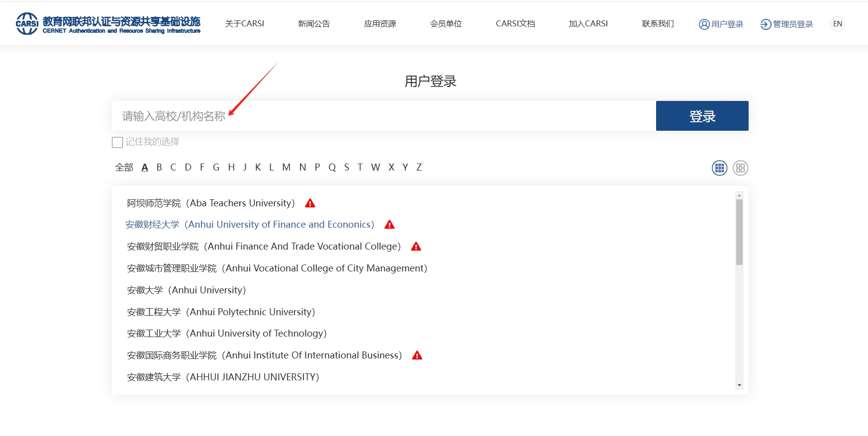This screenshot has width=868, height=436.
Task: Open the 会员单位 menu
Action: click(x=446, y=23)
